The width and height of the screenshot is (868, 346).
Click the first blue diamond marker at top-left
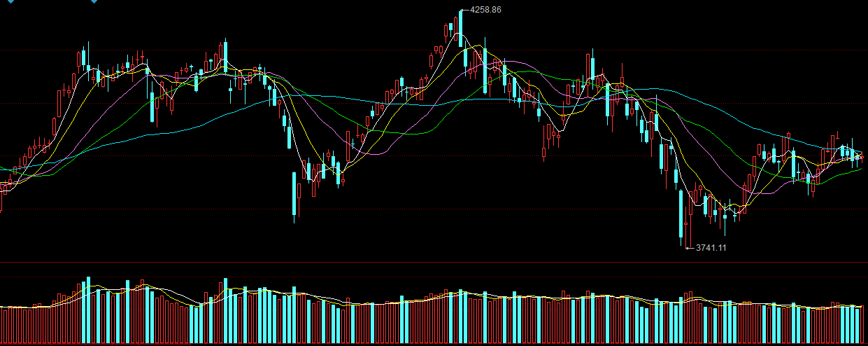tap(10, 1)
